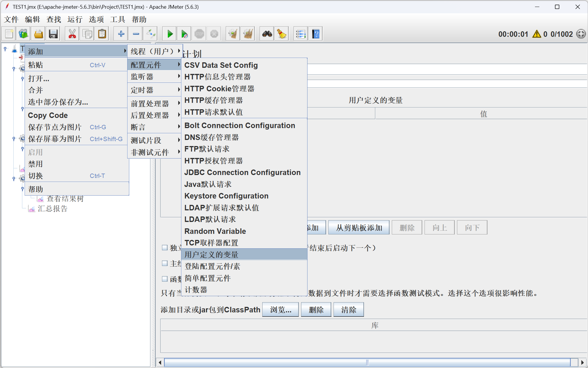Select the 汇总报告 tree node

pos(52,209)
